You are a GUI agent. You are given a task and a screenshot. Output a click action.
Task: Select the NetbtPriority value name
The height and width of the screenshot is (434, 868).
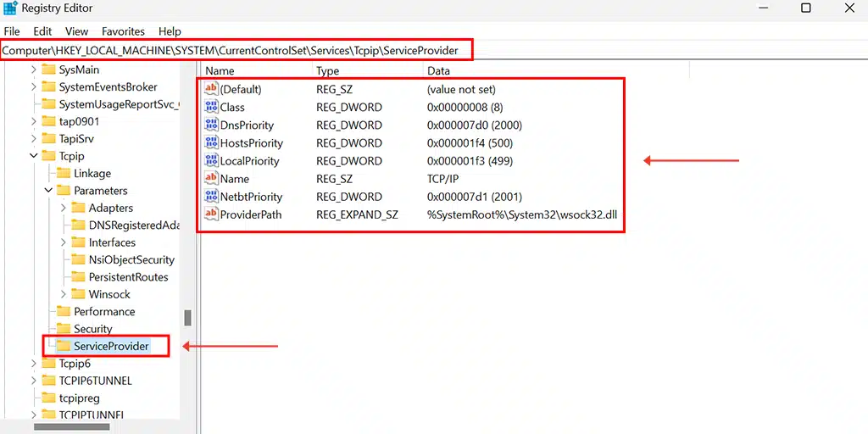click(251, 197)
